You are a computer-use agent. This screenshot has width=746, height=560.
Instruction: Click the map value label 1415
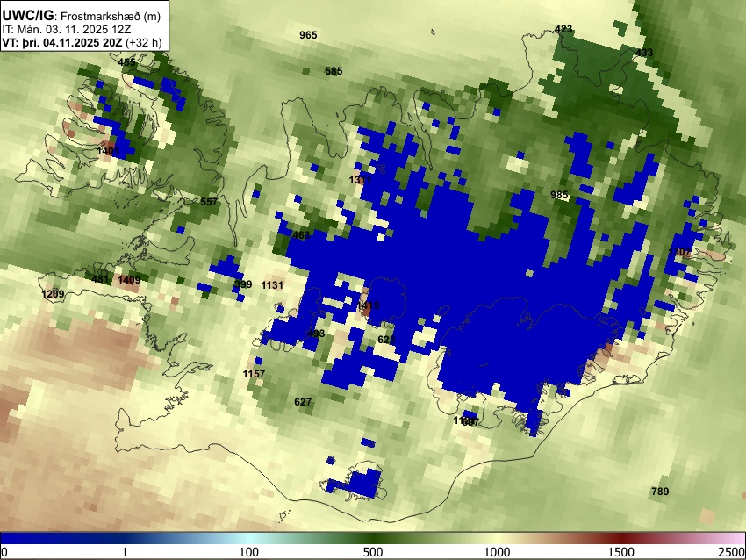[x=368, y=305]
